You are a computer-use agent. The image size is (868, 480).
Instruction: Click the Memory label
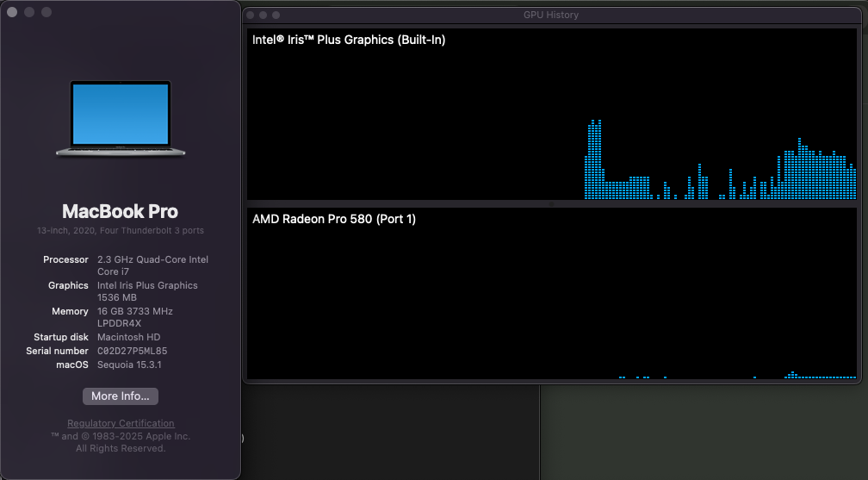tap(70, 311)
